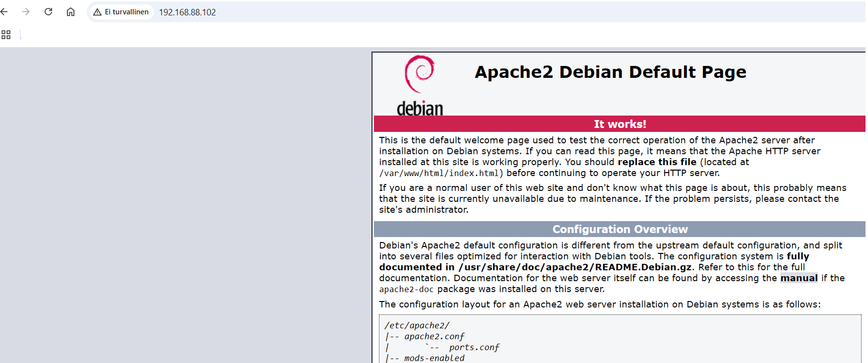The image size is (868, 363).
Task: Select 'apache2.conf' in the config tree
Action: (x=434, y=336)
